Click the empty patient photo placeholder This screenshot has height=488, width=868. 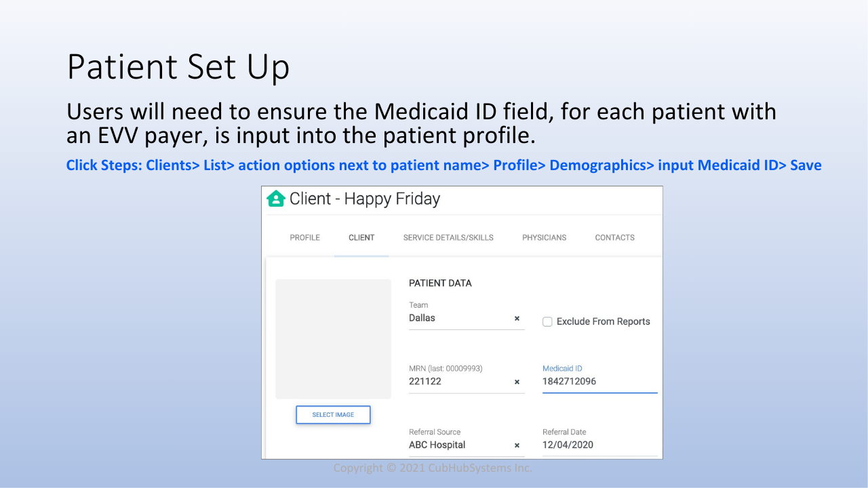(333, 339)
